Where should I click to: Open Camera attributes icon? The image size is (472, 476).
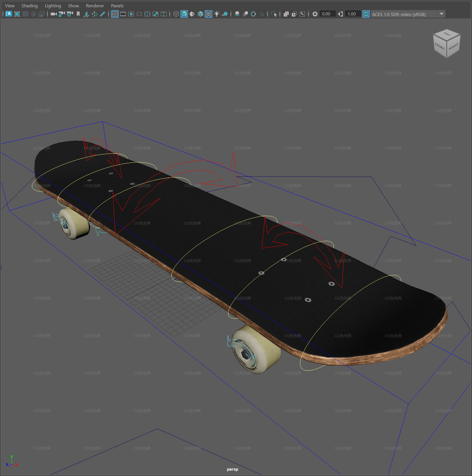click(70, 14)
